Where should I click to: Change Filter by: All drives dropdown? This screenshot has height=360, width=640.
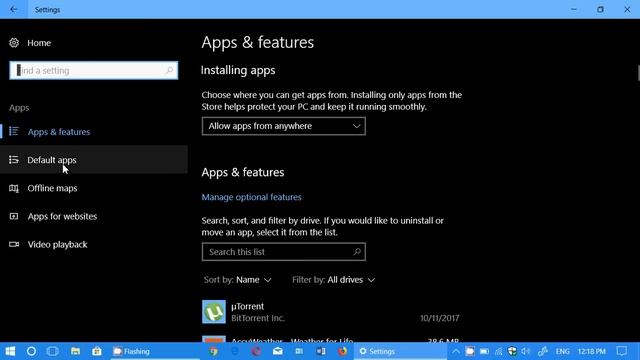[x=333, y=280]
